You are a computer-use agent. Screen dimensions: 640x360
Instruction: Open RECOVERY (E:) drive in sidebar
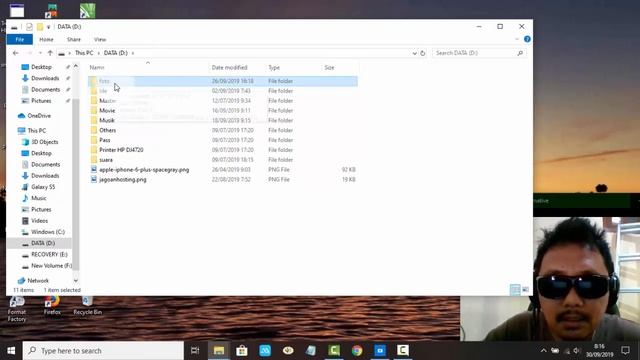(x=49, y=254)
